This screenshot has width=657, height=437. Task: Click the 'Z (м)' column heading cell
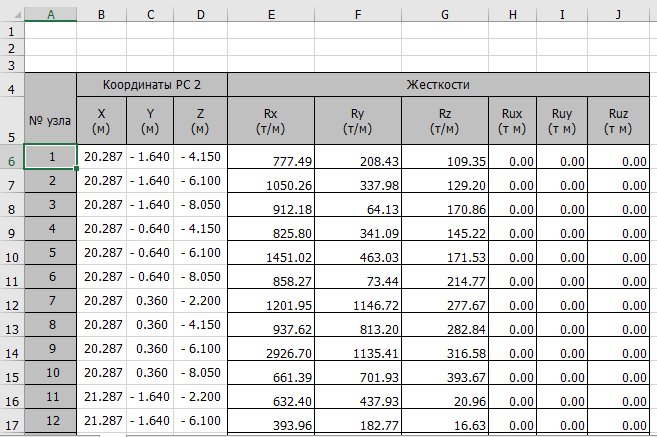coord(200,121)
